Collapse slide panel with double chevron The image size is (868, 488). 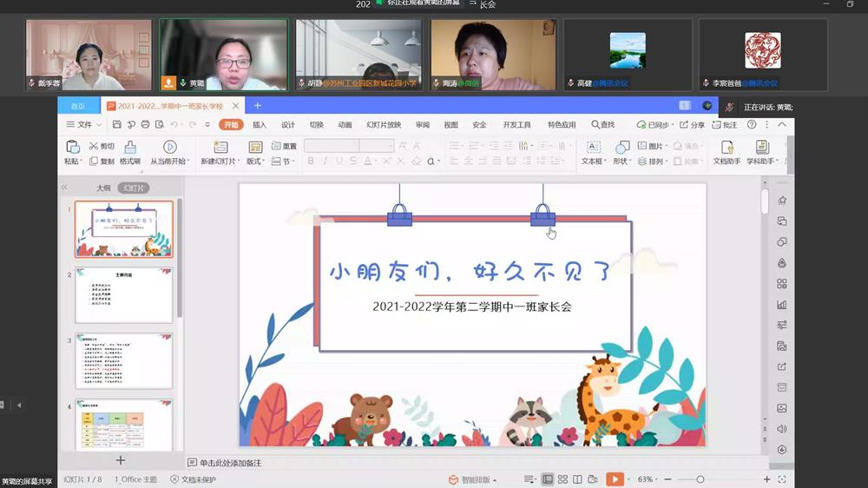pyautogui.click(x=64, y=188)
